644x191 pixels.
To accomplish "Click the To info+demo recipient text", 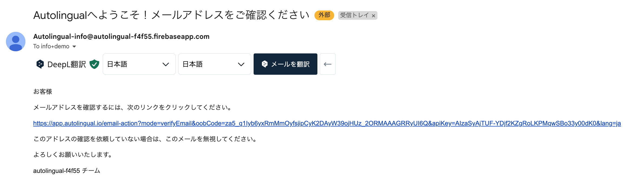I will pos(51,46).
